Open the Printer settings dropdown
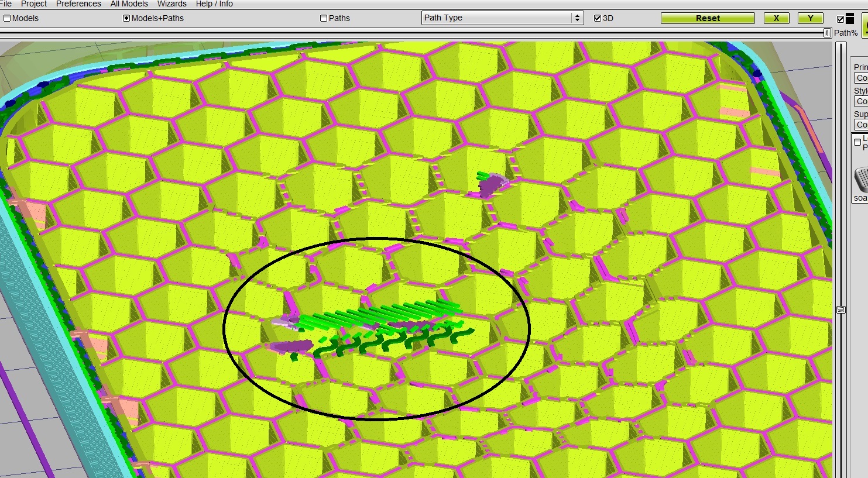This screenshot has width=868, height=478. 861,78
